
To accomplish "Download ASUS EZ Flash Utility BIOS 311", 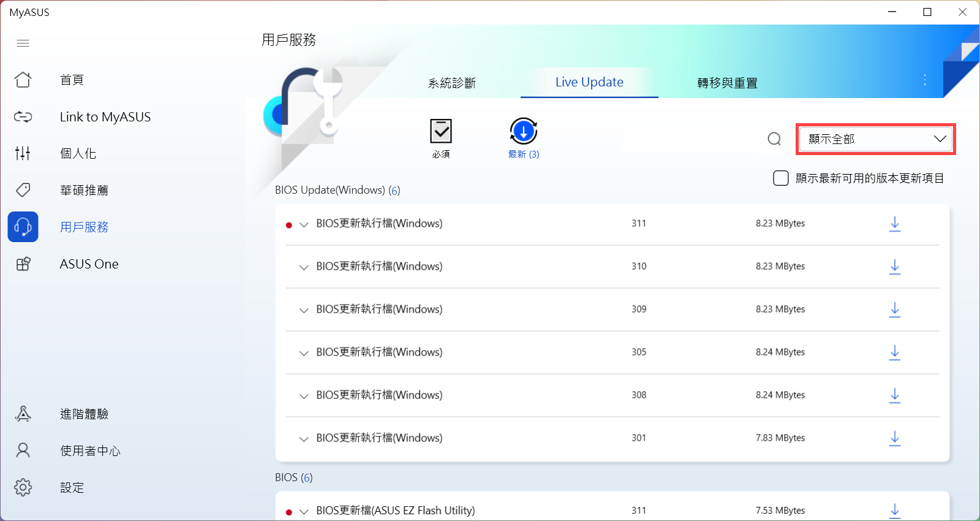I will click(x=895, y=511).
